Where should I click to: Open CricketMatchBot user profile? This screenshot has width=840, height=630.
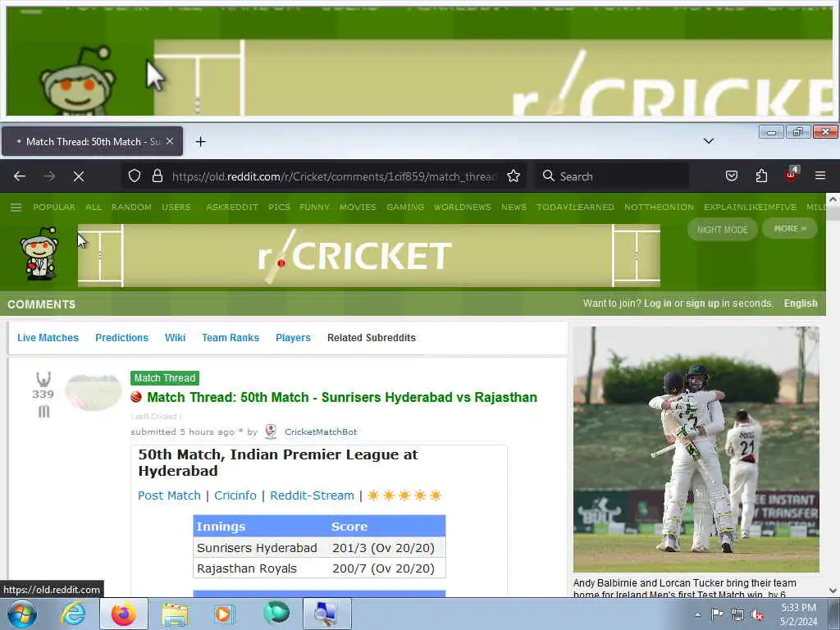click(321, 431)
